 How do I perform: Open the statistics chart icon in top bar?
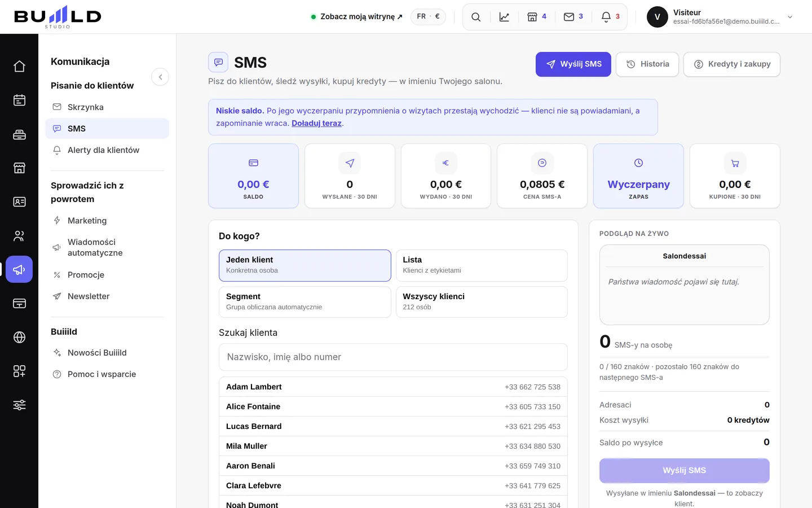pos(504,17)
